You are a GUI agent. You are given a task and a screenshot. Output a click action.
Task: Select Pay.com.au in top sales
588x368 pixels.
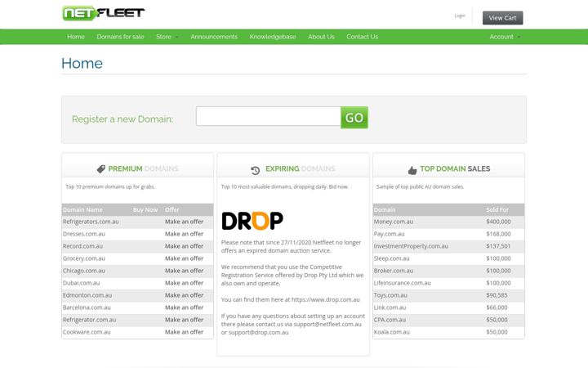(389, 234)
